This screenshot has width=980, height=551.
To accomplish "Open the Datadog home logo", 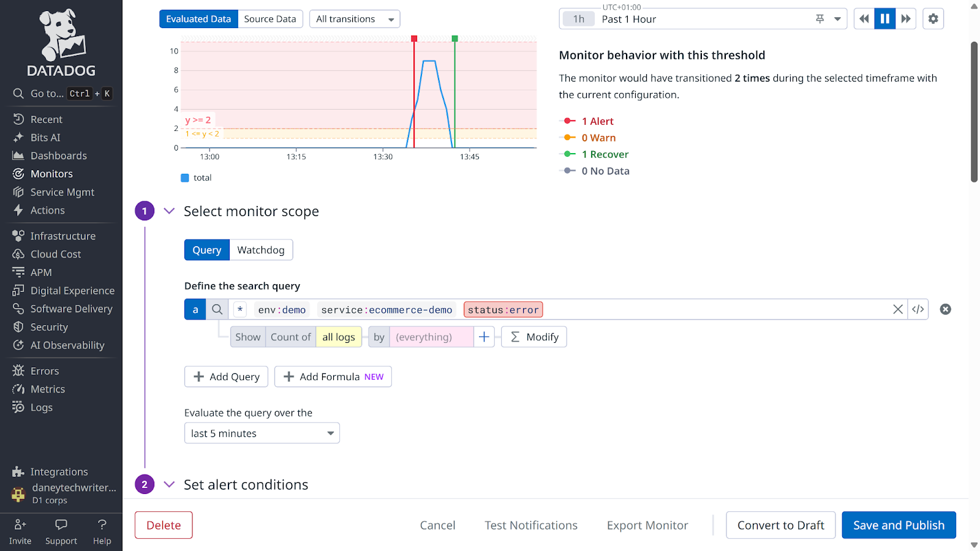I will 61,43.
